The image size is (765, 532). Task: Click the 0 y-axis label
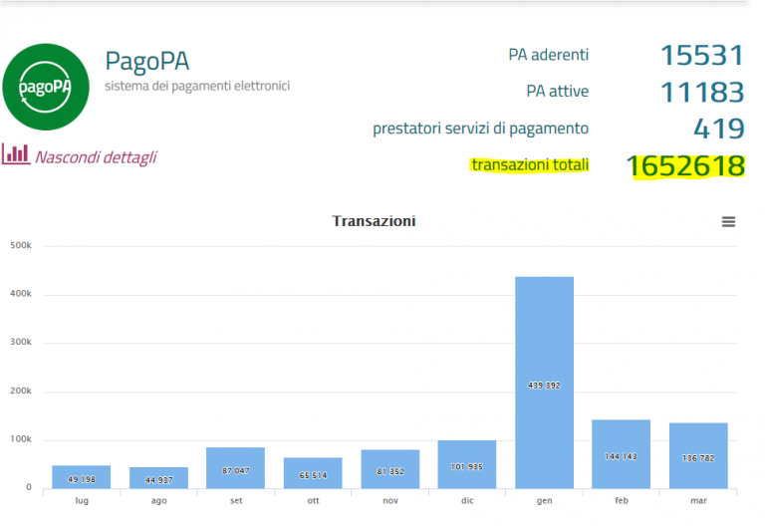29,487
